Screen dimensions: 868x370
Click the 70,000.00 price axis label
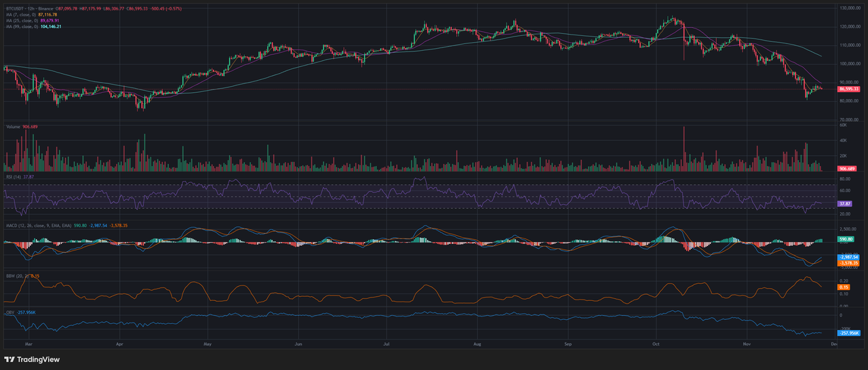point(849,119)
